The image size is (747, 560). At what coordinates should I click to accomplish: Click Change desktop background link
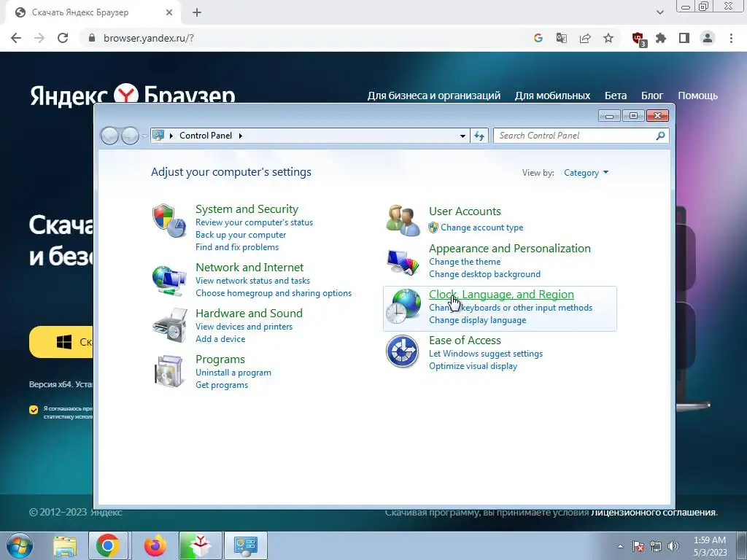coord(484,274)
